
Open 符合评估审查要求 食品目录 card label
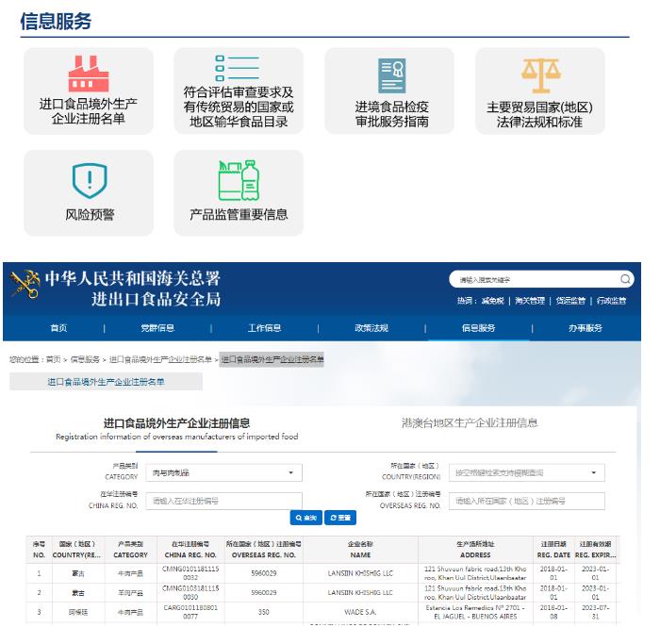click(x=239, y=107)
